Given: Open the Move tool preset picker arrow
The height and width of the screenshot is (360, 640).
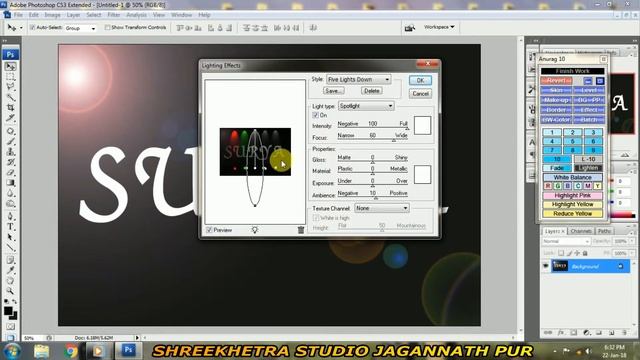Looking at the screenshot, I should (21, 28).
